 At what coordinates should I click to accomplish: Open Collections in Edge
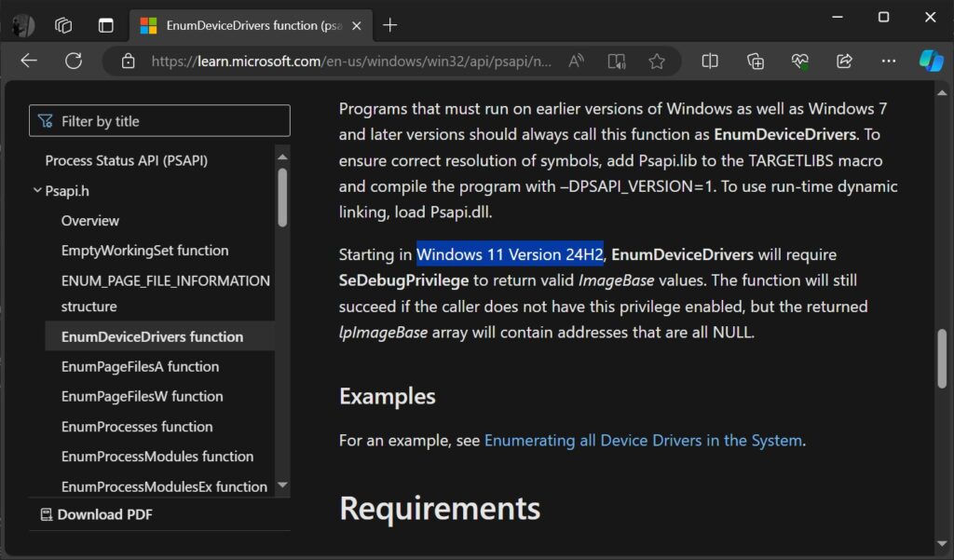(755, 61)
